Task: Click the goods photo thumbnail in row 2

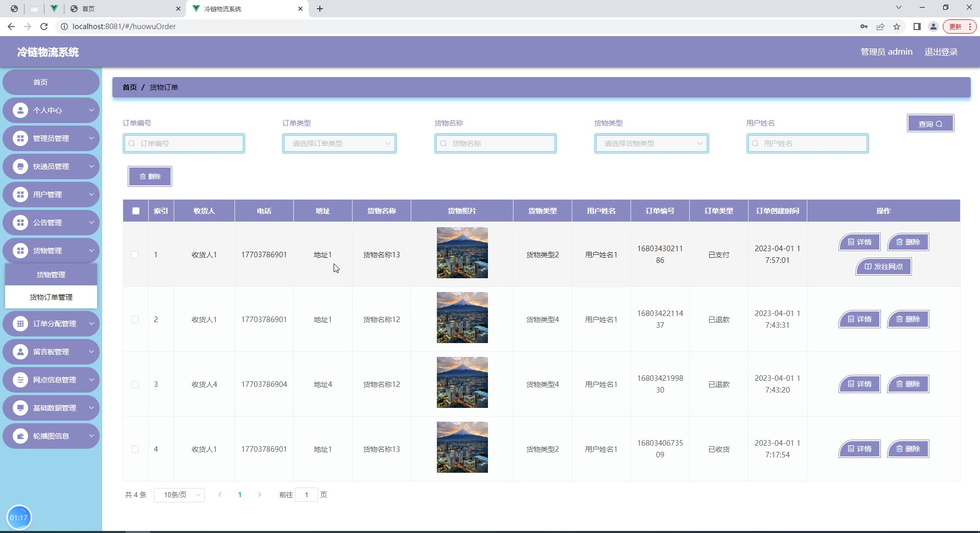Action: [462, 318]
